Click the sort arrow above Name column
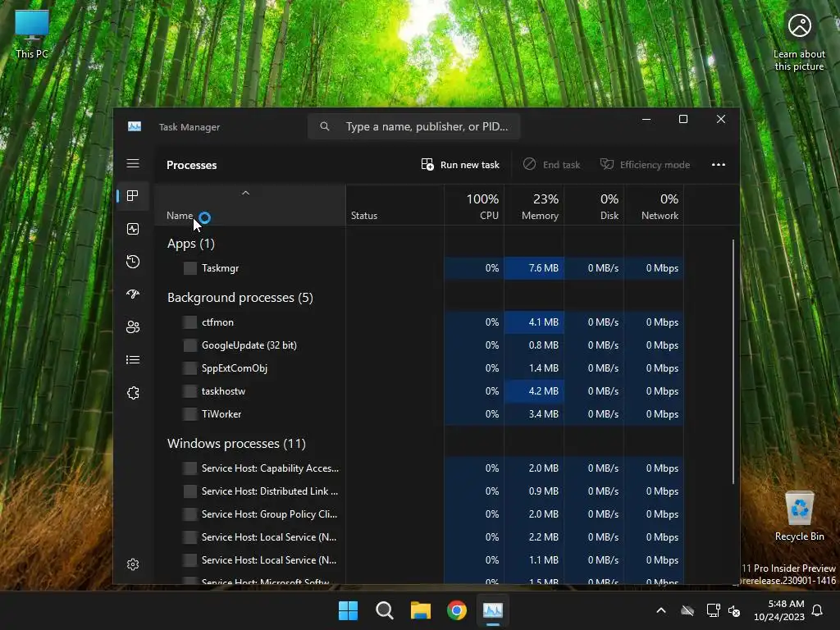Image resolution: width=840 pixels, height=630 pixels. click(245, 193)
